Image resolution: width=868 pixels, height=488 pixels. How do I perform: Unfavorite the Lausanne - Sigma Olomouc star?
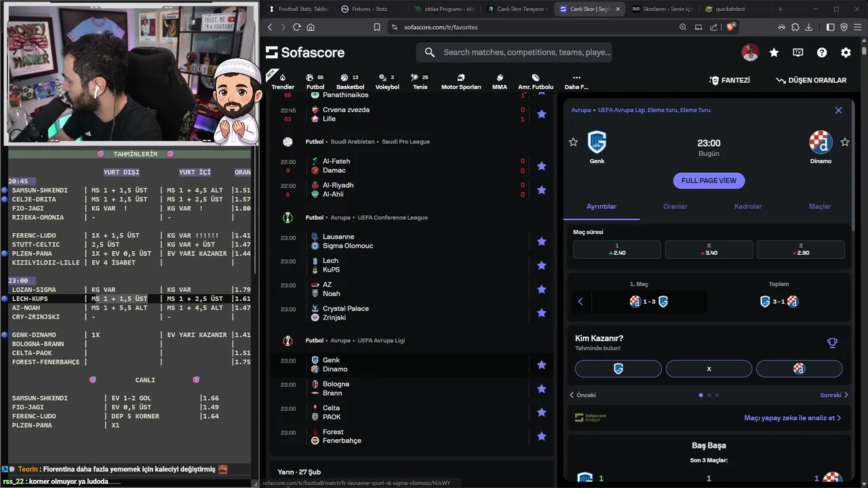(x=541, y=241)
